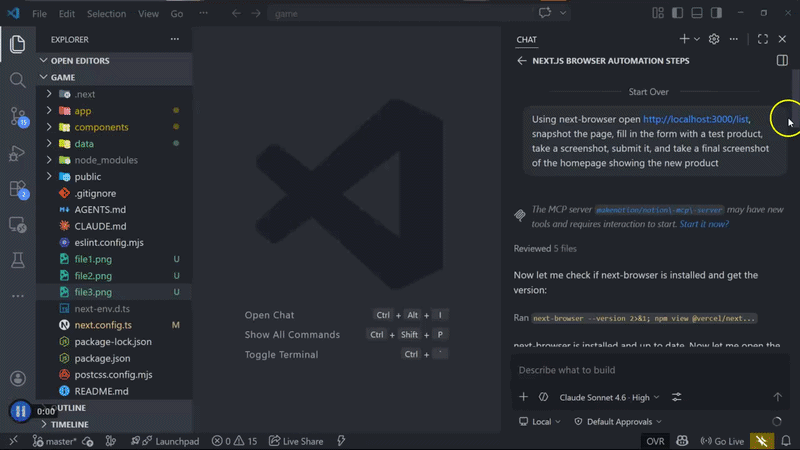Toggle chat sessions side panel icon

[782, 61]
